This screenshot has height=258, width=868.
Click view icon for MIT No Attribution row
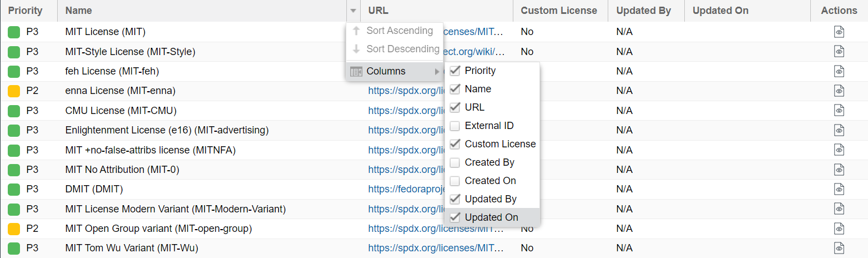click(839, 170)
